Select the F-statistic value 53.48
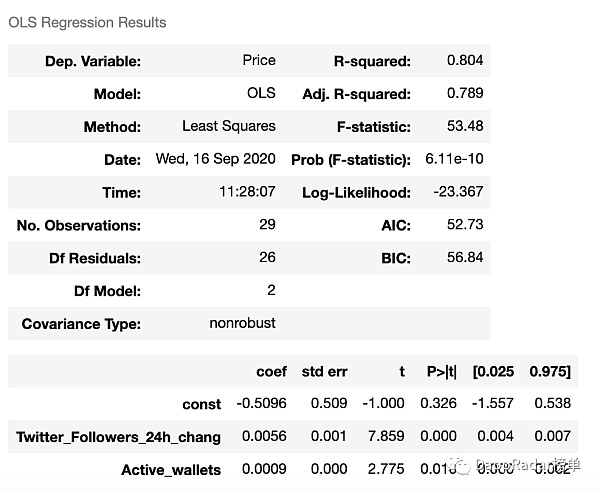 465,126
